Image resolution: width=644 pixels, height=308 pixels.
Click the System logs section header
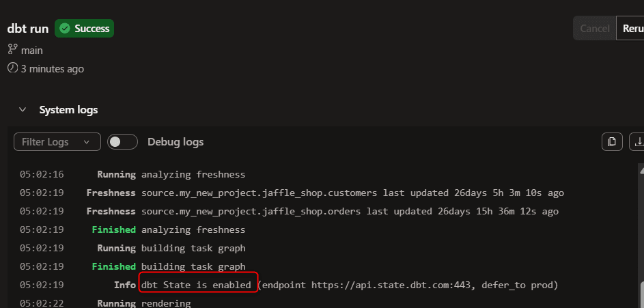[x=68, y=110]
